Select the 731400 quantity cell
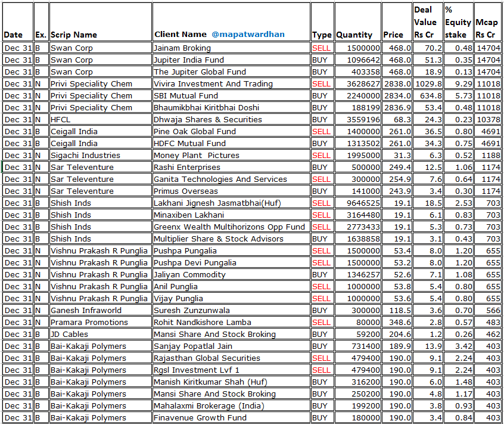Image resolution: width=504 pixels, height=424 pixels. (x=358, y=346)
